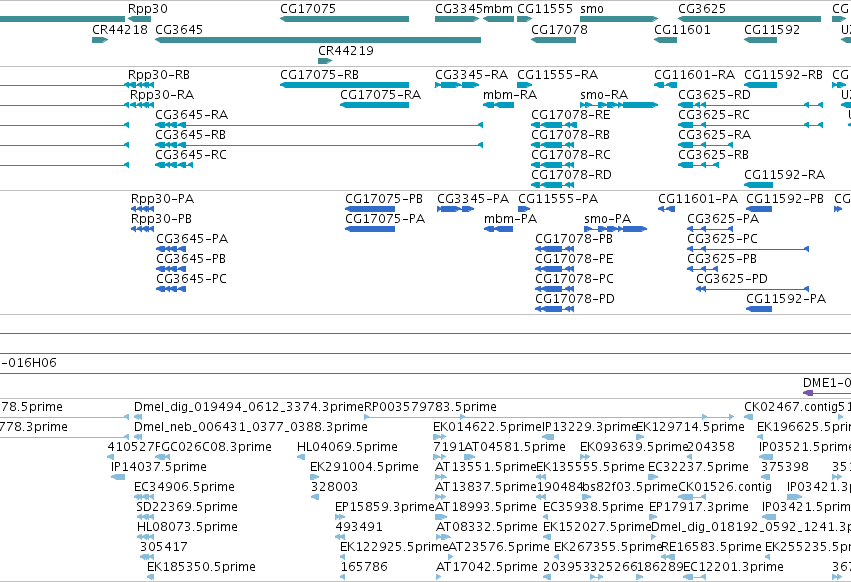Click EST AT17042.5prime

coord(439,577)
